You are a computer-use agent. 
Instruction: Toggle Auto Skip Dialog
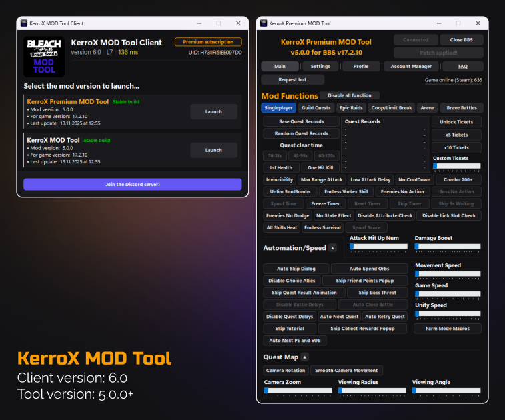coord(296,269)
